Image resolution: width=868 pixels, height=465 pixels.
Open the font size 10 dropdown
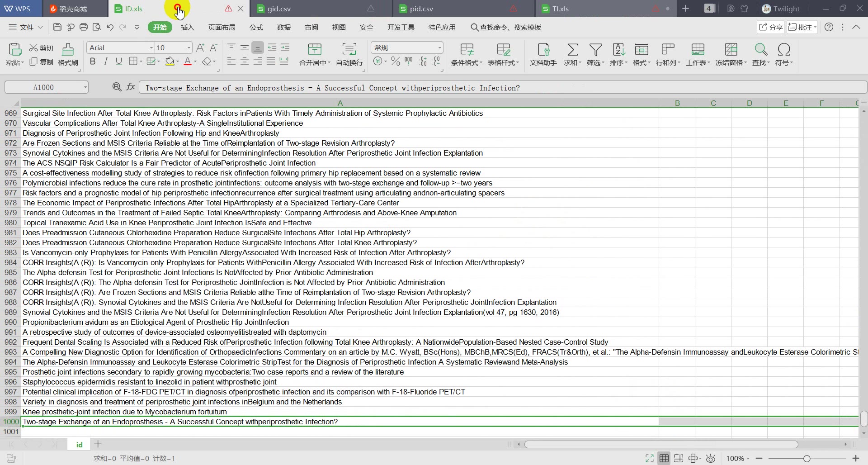(189, 47)
